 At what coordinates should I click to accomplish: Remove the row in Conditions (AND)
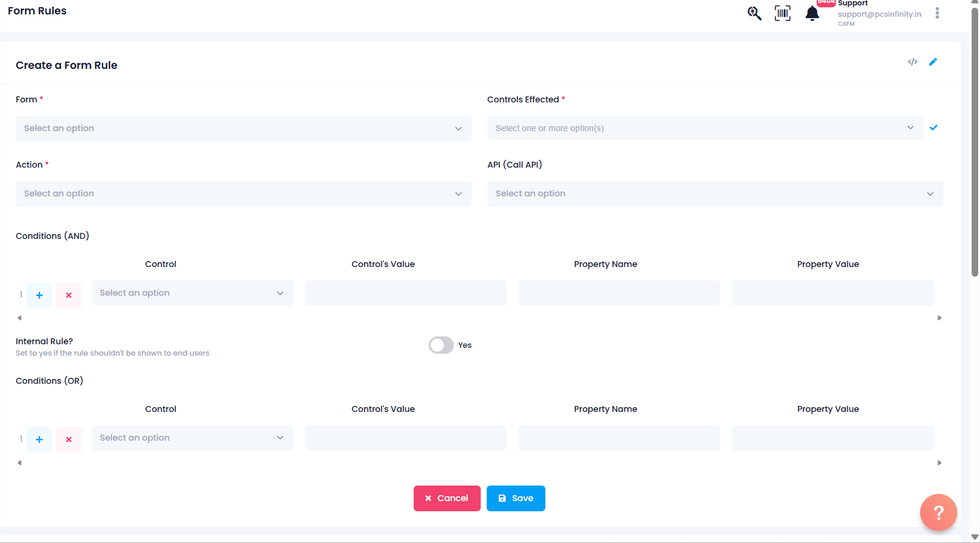[x=69, y=295]
